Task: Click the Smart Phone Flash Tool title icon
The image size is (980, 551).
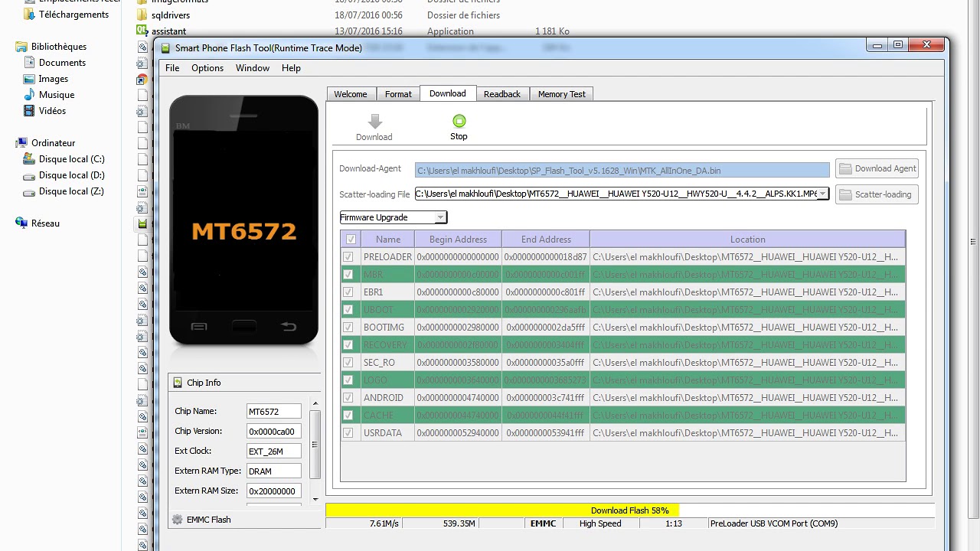Action: [x=166, y=48]
